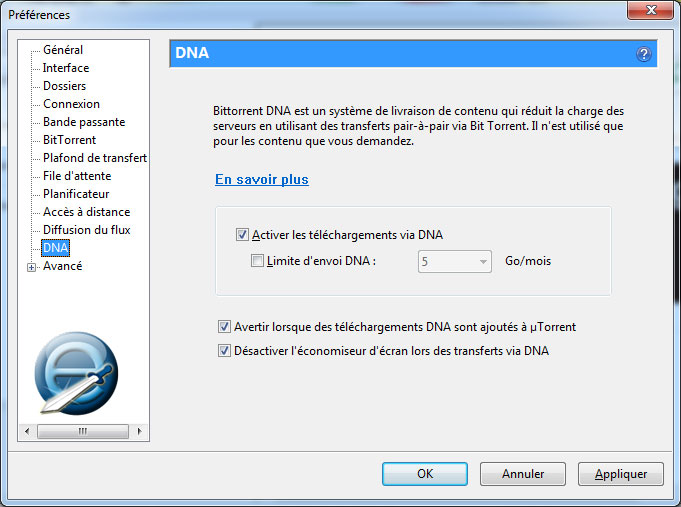Image resolution: width=681 pixels, height=507 pixels.
Task: Select Général in the preferences tree
Action: pos(63,50)
